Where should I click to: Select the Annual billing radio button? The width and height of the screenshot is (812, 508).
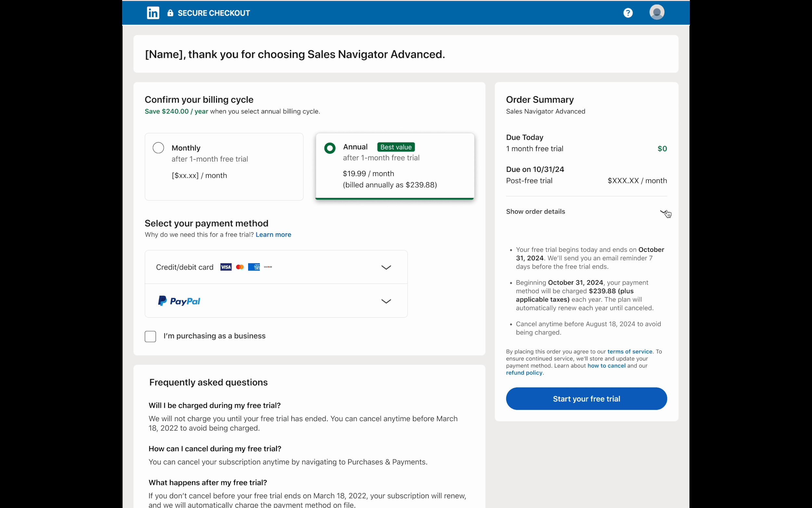(330, 148)
